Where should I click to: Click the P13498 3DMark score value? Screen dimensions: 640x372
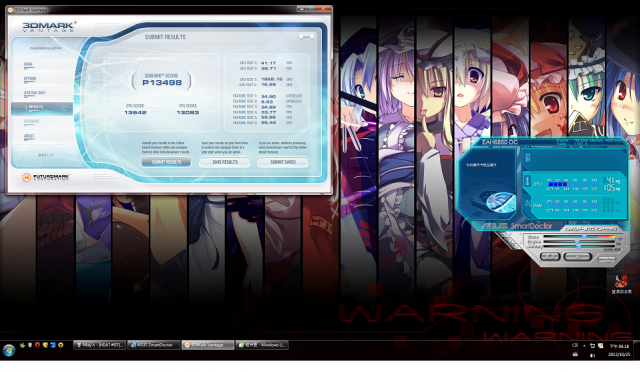click(162, 82)
